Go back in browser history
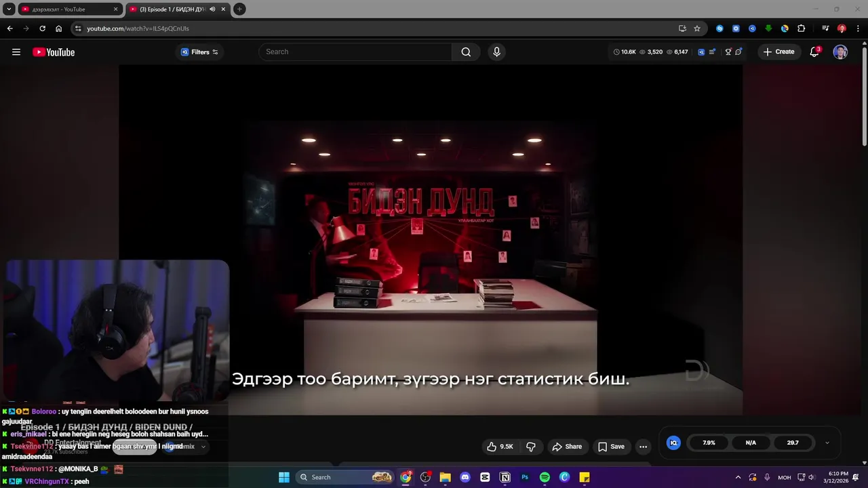Screen dimensions: 868x488 [9, 28]
